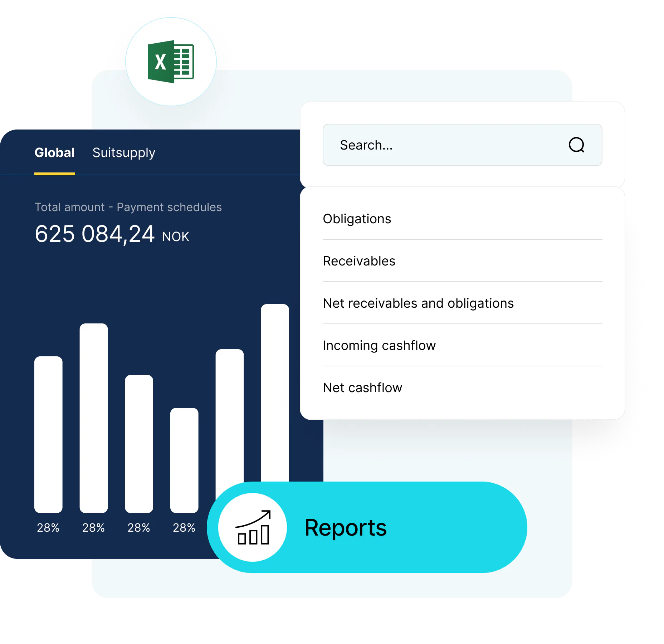
Task: Choose Incoming cashflow report
Action: (x=463, y=345)
